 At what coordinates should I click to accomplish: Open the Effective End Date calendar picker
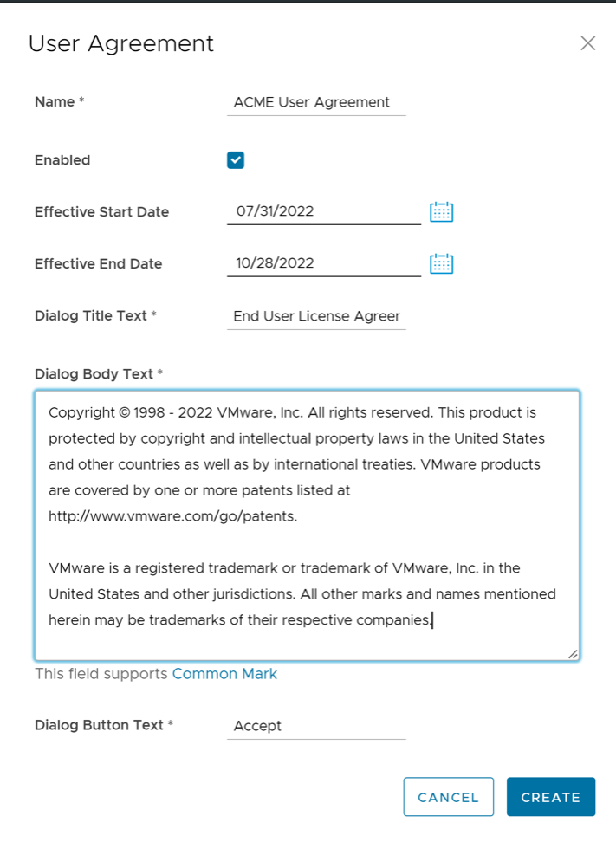[x=442, y=263]
